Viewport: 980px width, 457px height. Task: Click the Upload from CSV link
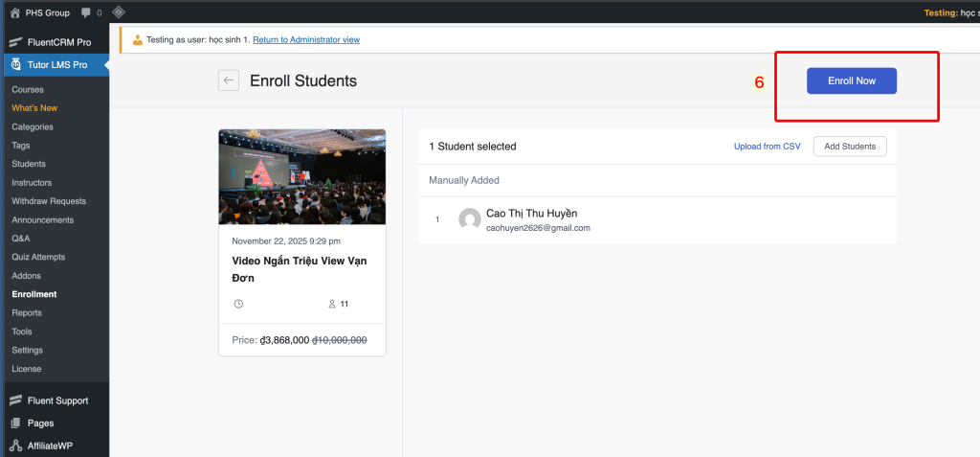(x=767, y=147)
